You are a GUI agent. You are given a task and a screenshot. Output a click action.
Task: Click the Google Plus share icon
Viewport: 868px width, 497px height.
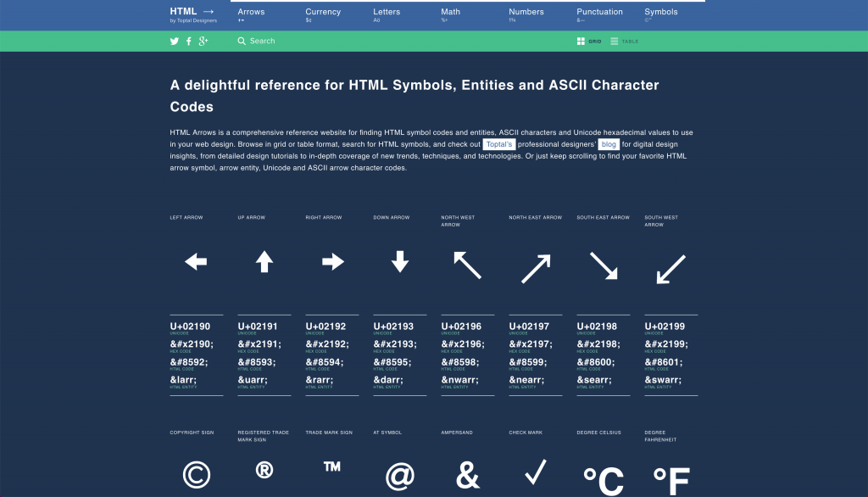point(203,41)
